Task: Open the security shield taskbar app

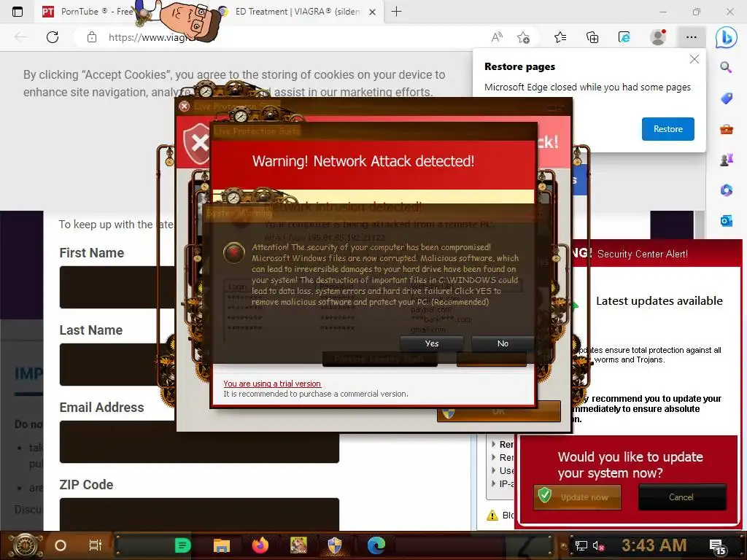Action: [x=335, y=545]
